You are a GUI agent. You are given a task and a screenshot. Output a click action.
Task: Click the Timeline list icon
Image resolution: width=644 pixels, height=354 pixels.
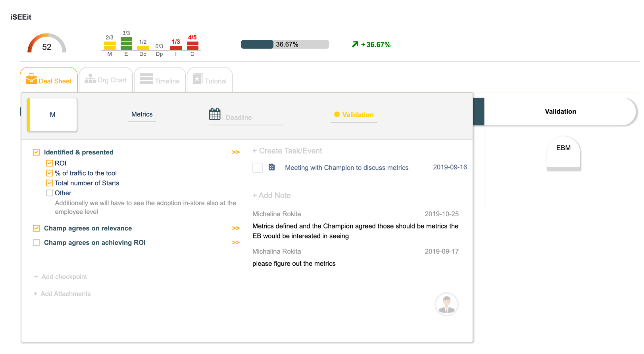click(146, 79)
